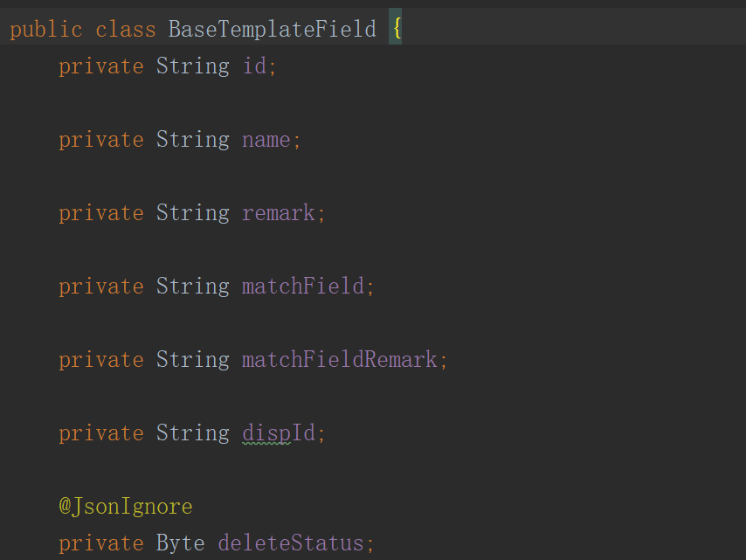This screenshot has height=560, width=746.
Task: Select the 'id' field name
Action: [254, 66]
